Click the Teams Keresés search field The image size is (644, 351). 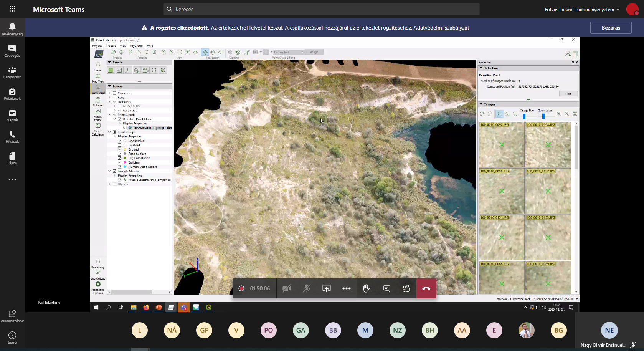coord(322,9)
